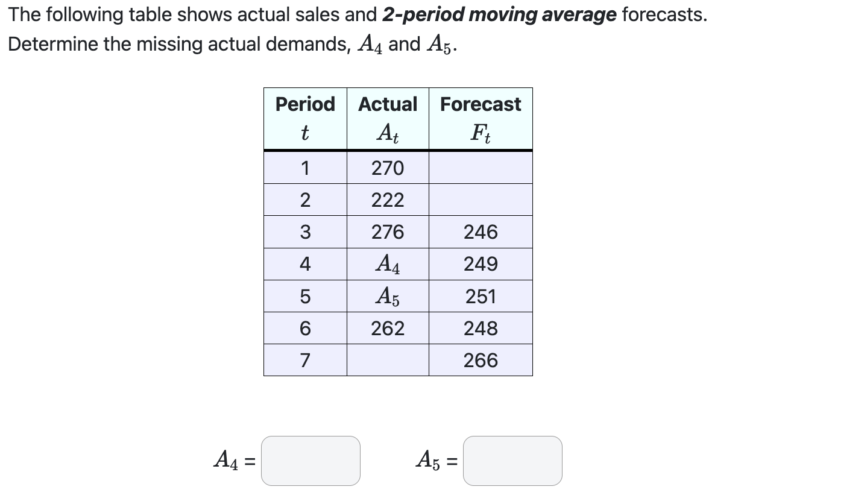This screenshot has height=504, width=867.
Task: Click the A4 answer input field
Action: 309,461
